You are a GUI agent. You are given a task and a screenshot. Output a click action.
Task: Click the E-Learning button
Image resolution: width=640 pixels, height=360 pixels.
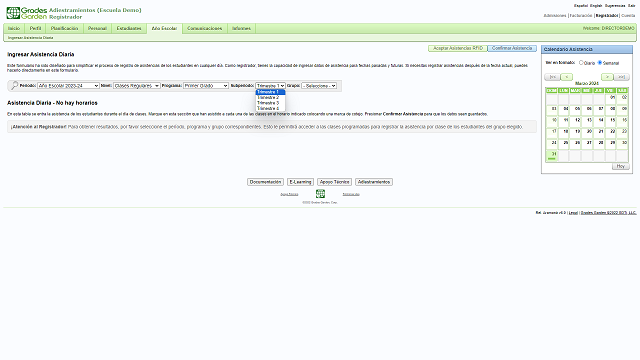click(x=300, y=182)
